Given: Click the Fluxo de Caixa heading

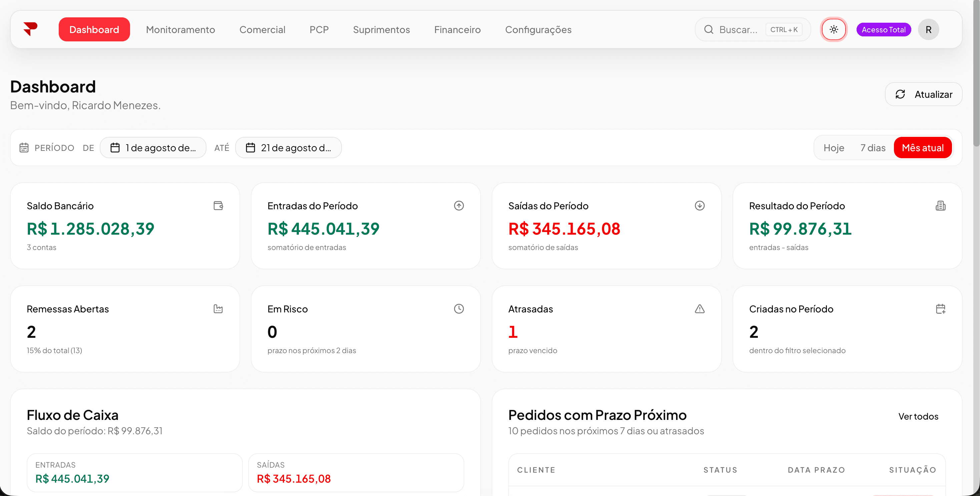Looking at the screenshot, I should [72, 415].
